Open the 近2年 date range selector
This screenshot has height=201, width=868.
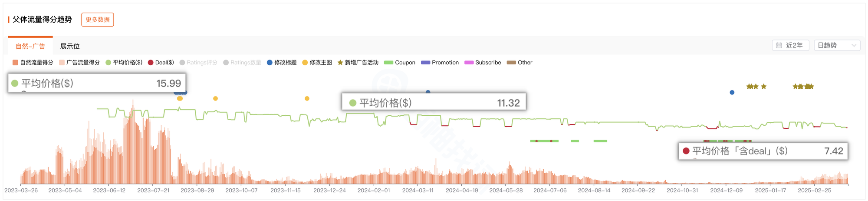click(x=790, y=45)
